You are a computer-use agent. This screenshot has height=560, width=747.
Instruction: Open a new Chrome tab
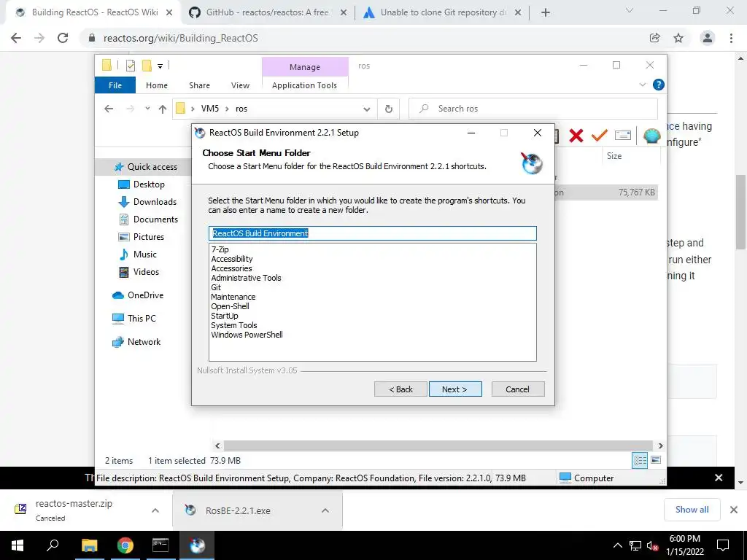pyautogui.click(x=546, y=12)
